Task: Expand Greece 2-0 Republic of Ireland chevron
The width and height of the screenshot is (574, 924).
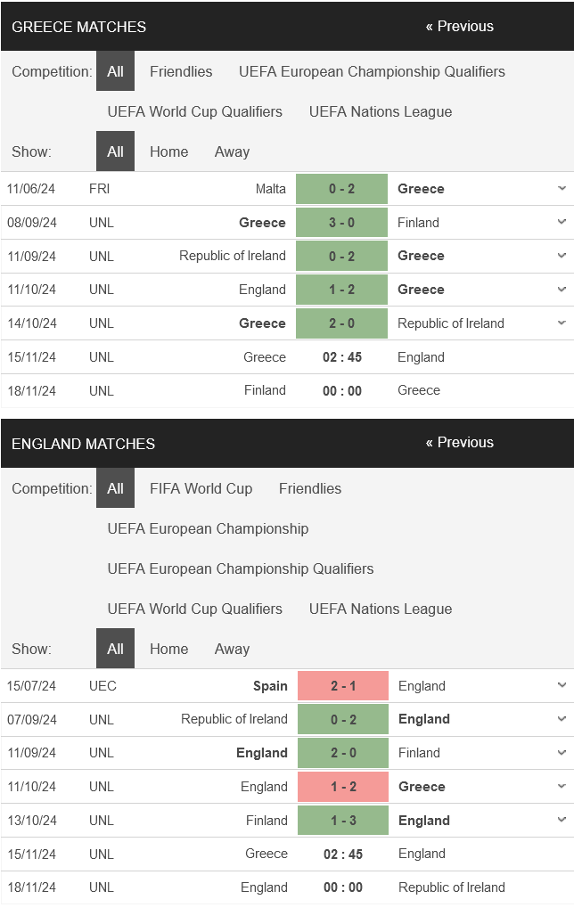Action: [x=561, y=323]
